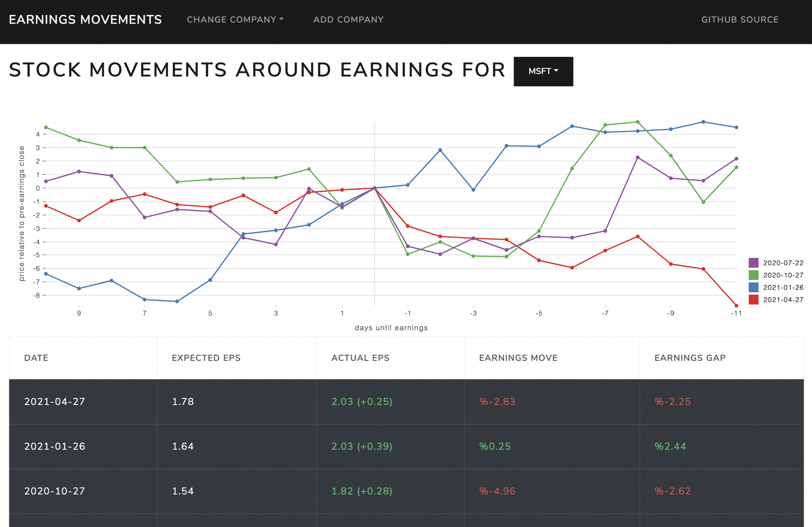Screen dimensions: 812x527
Task: Toggle the red 2021-04-27 legend swatch
Action: (753, 299)
